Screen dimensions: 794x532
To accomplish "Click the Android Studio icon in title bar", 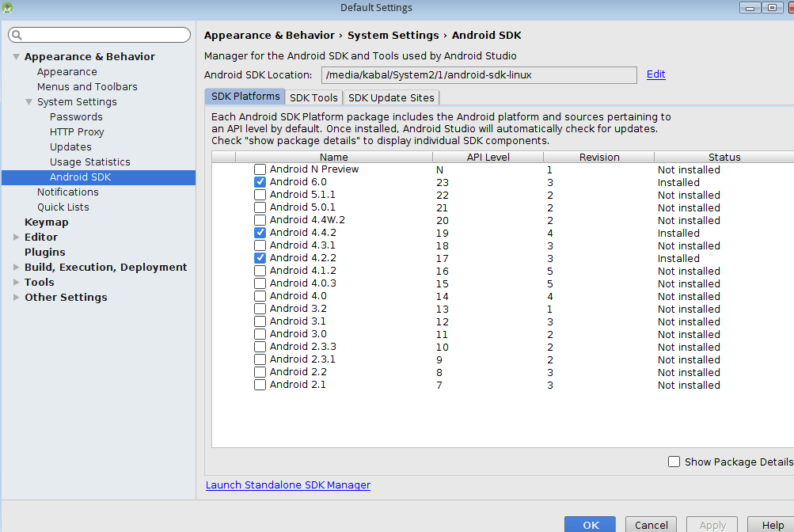I will pyautogui.click(x=9, y=7).
